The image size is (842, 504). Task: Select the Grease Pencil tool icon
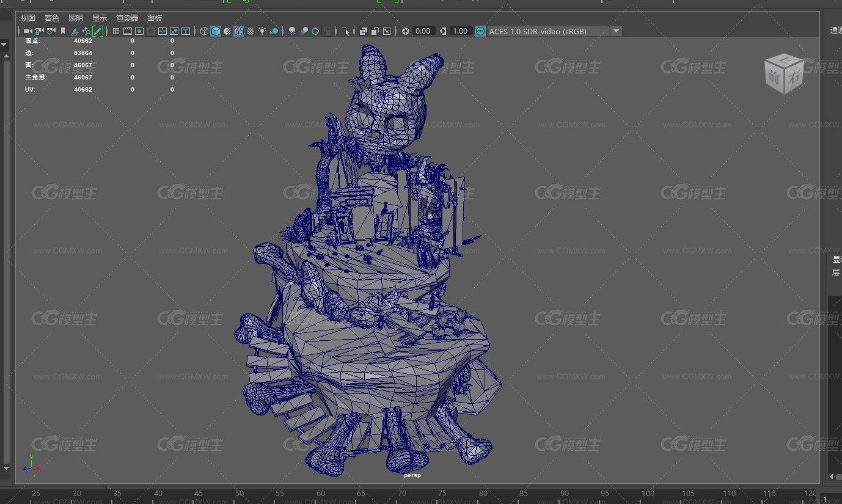tap(98, 31)
